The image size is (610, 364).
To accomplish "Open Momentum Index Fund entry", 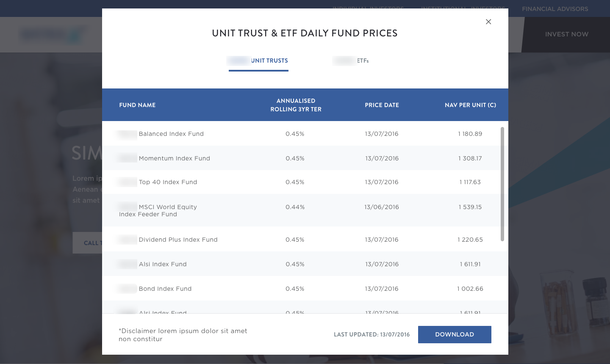I will (174, 158).
